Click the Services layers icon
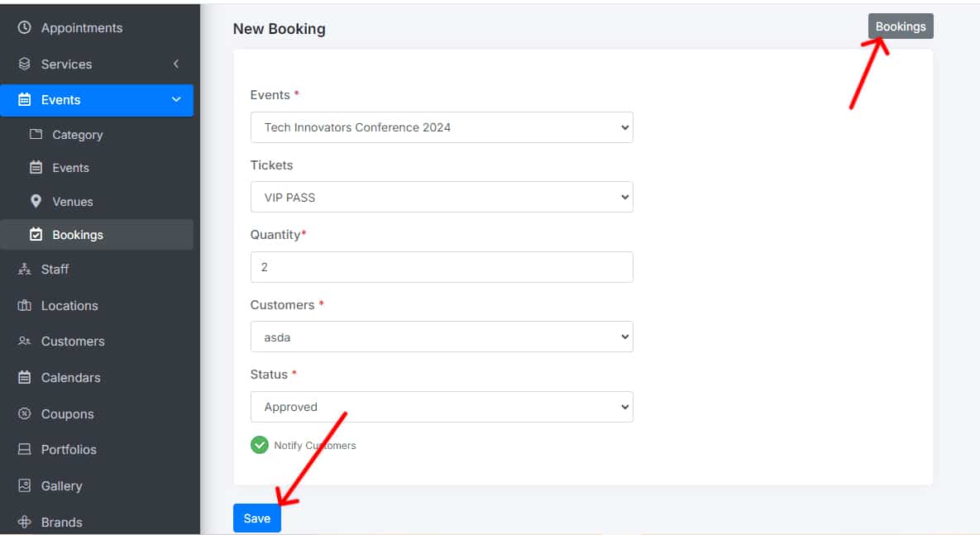This screenshot has height=535, width=980. click(24, 64)
